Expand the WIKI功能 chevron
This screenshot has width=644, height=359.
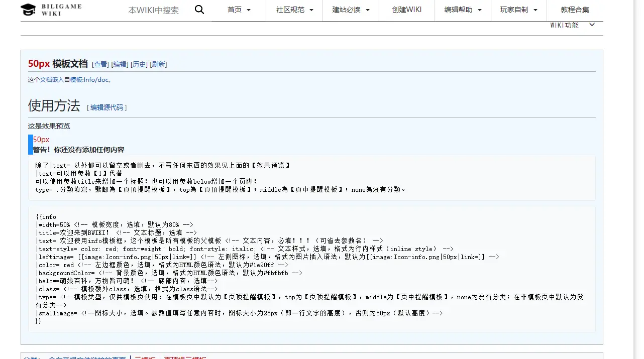click(592, 25)
